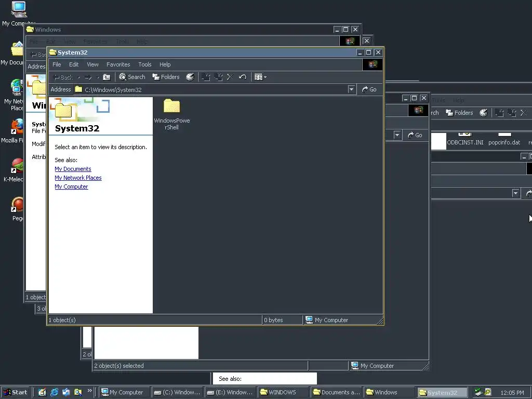The height and width of the screenshot is (399, 532).
Task: Click Delete icon in System32 toolbar
Action: (230, 77)
